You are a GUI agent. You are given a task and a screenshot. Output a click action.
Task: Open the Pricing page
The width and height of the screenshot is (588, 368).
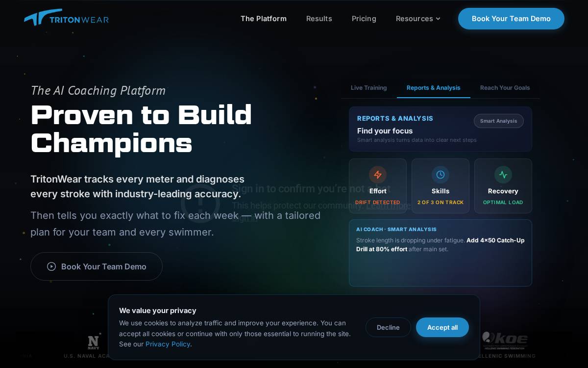pos(364,19)
